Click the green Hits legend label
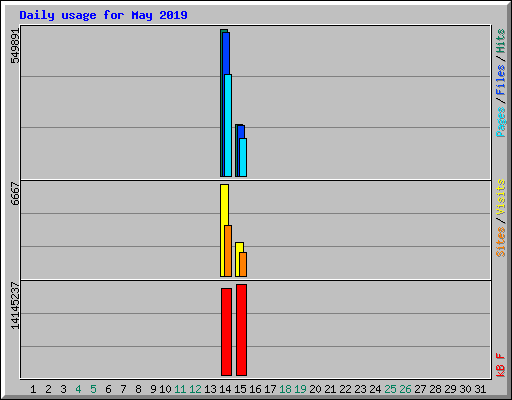Image resolution: width=512 pixels, height=400 pixels. click(x=501, y=41)
